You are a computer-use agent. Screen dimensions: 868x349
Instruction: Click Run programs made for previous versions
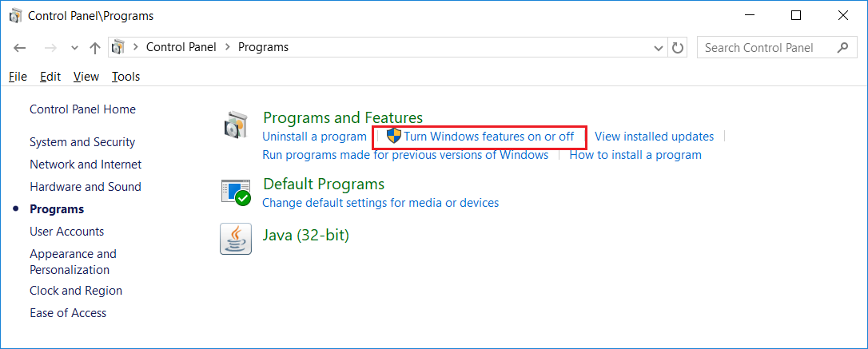pos(405,155)
